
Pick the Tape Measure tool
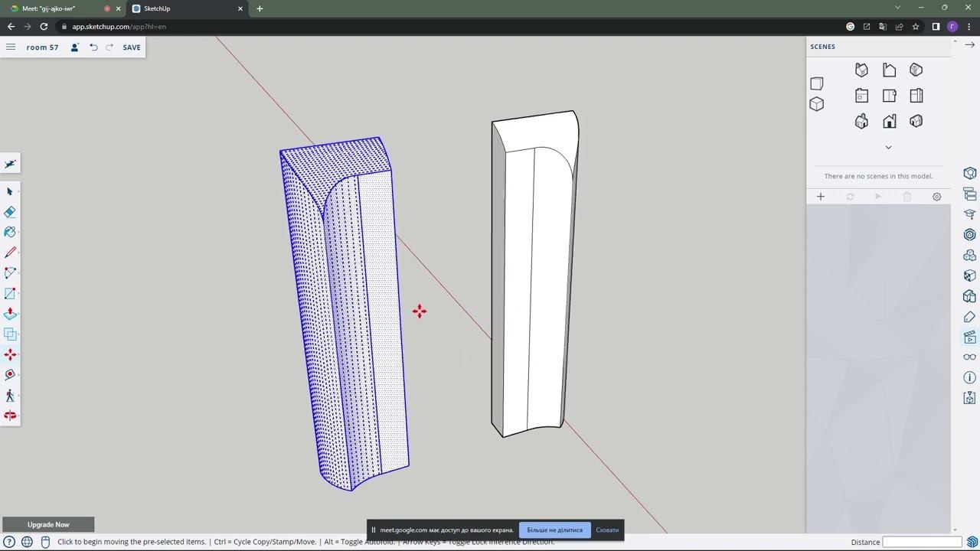(x=10, y=375)
